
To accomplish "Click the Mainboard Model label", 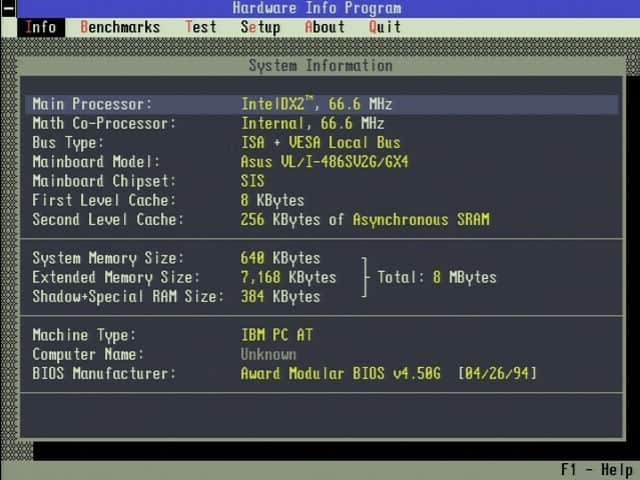I will tap(96, 162).
